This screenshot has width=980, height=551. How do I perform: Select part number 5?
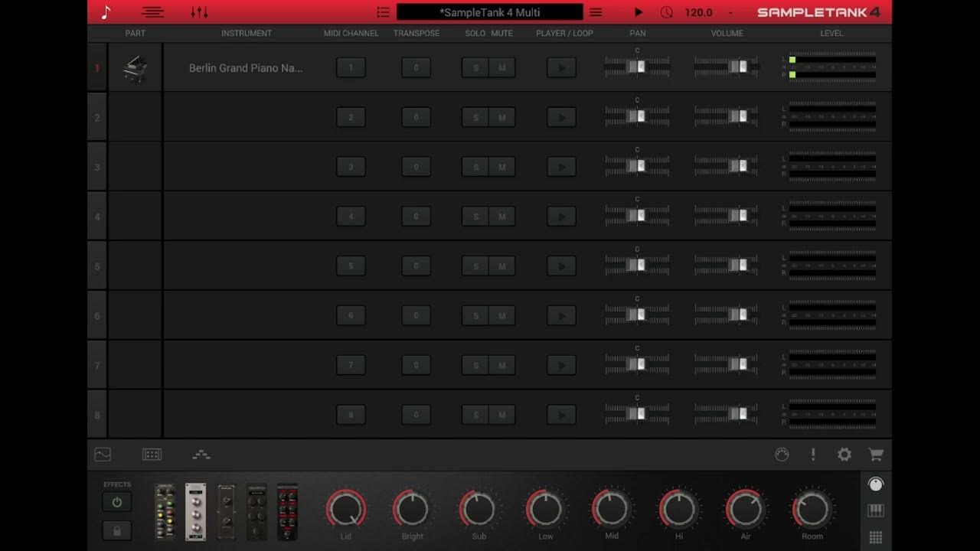[97, 266]
